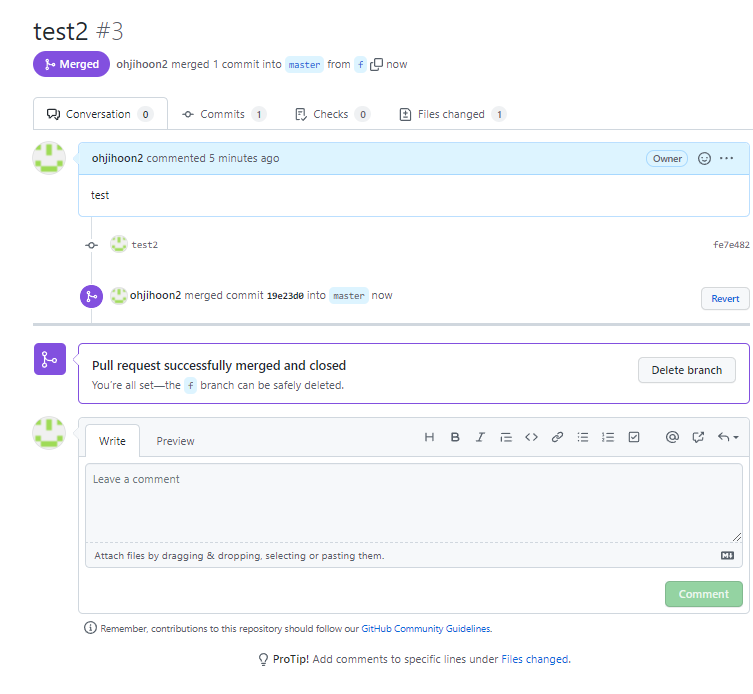Add a heading with H toolbar icon
Screen dimensions: 753x694
point(429,437)
